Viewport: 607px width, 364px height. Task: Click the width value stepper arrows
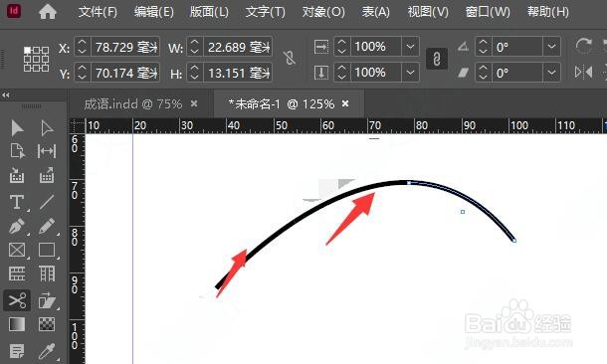pos(195,47)
